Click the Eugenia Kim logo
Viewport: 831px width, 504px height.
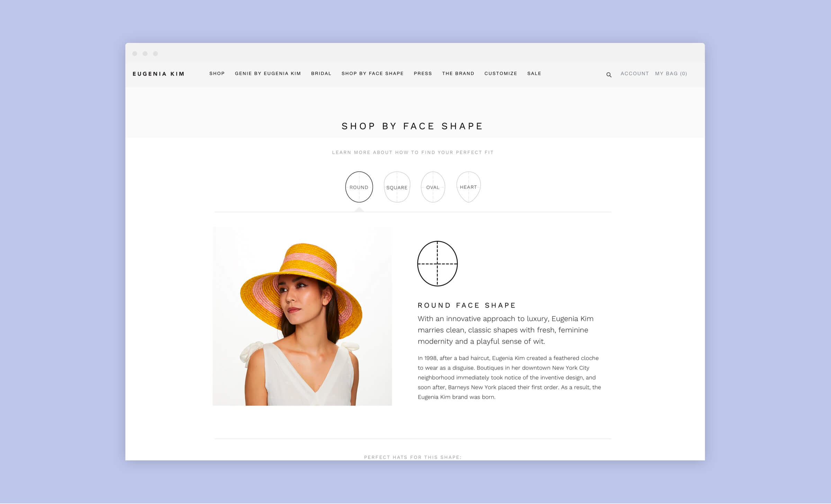tap(159, 74)
